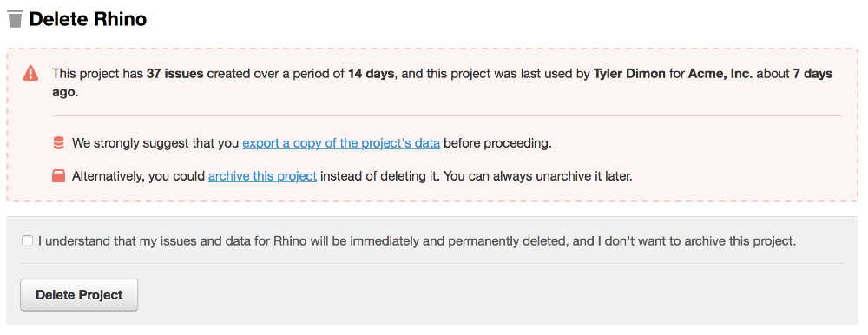Follow the archive this project link
868x335 pixels.
[262, 177]
